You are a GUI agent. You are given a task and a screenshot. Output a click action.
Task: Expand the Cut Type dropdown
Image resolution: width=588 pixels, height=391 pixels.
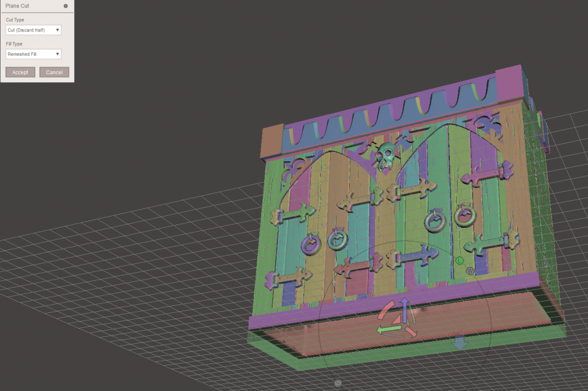[x=33, y=30]
